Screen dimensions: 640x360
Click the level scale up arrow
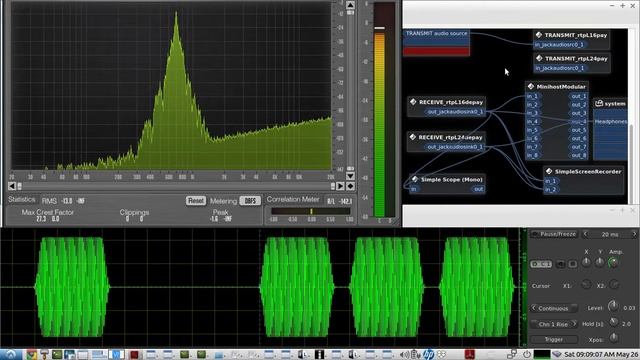point(350,5)
